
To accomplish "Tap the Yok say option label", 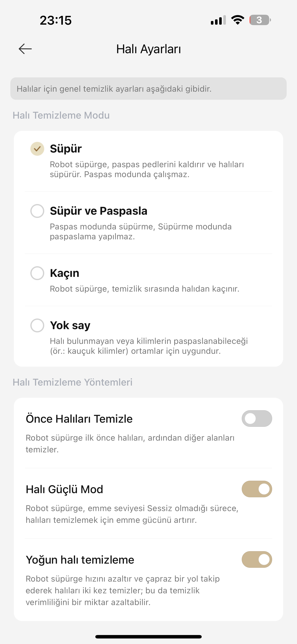I will [70, 325].
